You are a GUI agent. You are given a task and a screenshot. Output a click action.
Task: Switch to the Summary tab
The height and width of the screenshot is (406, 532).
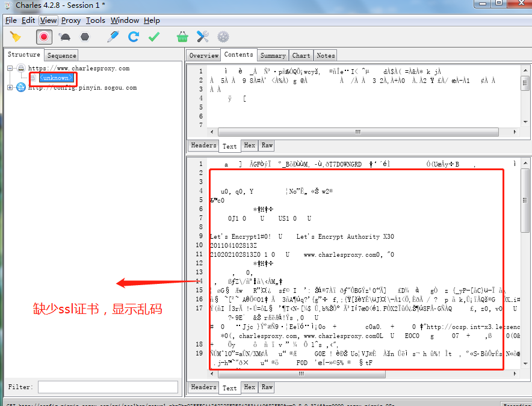(x=273, y=55)
